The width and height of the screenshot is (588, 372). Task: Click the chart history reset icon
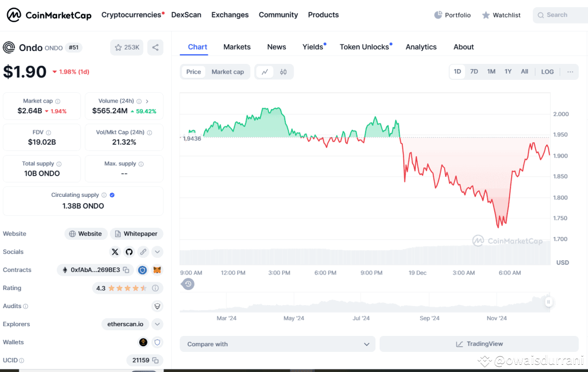click(x=188, y=284)
